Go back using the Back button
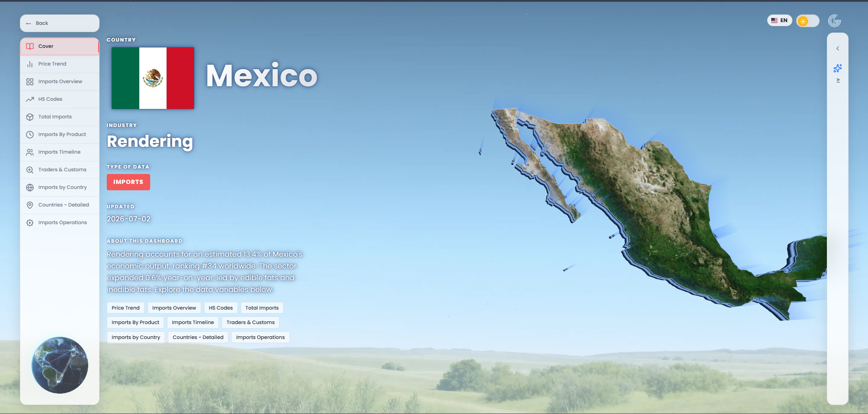The height and width of the screenshot is (414, 868). [60, 23]
